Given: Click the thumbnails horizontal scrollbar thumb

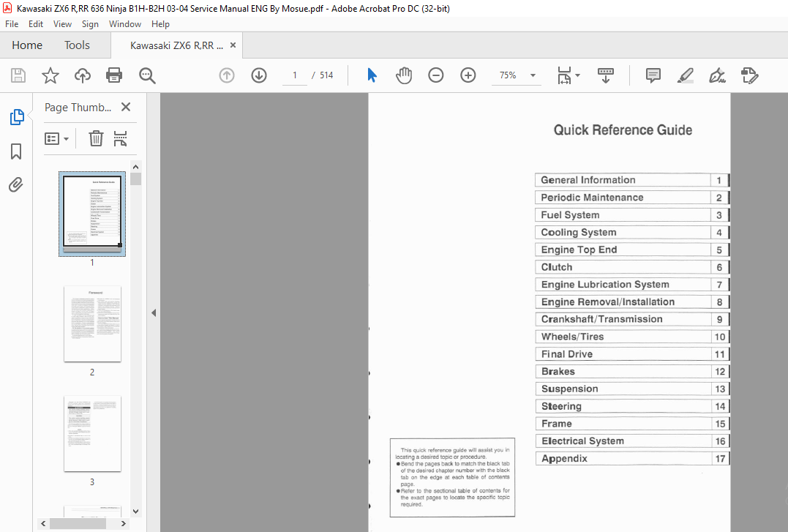Looking at the screenshot, I should pos(78,523).
